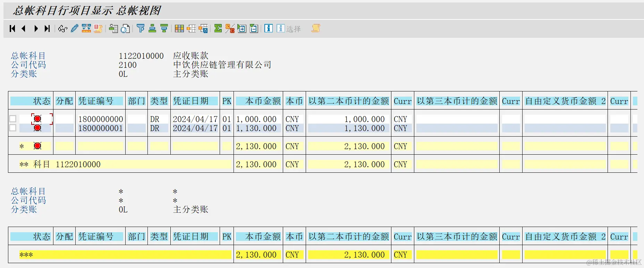Set a filter with funnel icon
Viewport: 644px width, 268px height.
(x=141, y=29)
